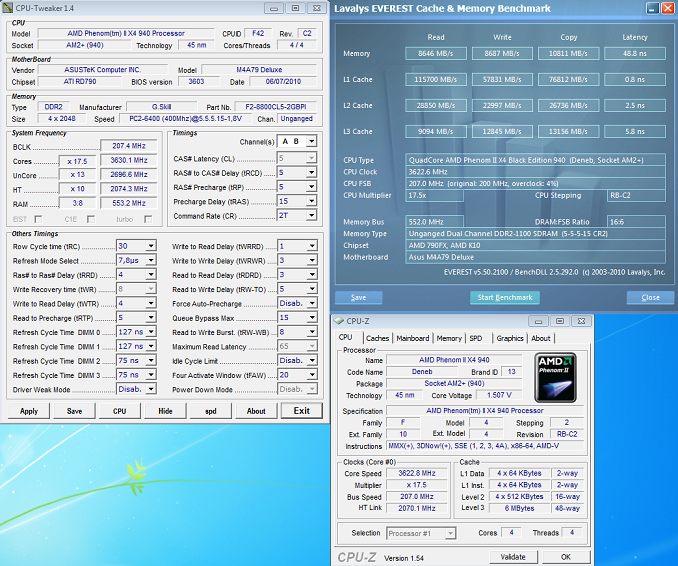Open the Force Auto-Precharge dropdown
678x566 pixels.
coord(312,303)
